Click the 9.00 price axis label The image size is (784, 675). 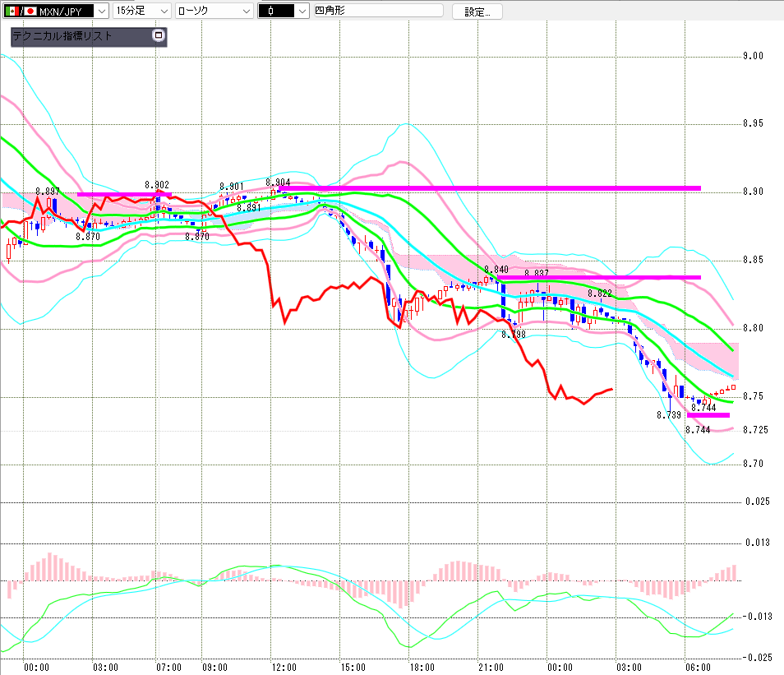click(x=753, y=56)
